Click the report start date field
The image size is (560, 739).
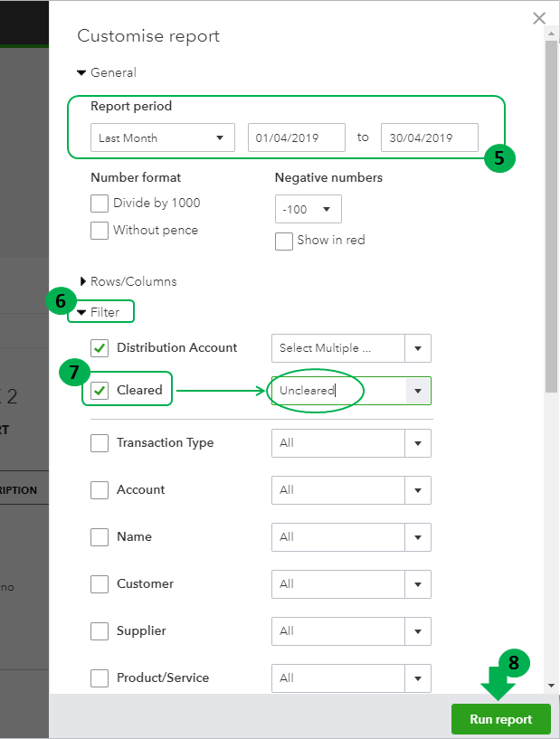297,137
